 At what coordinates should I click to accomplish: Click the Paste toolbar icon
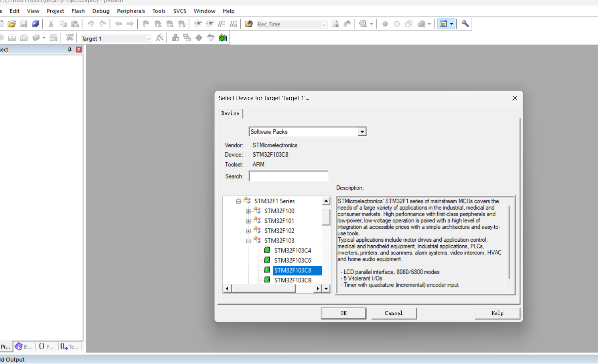pyautogui.click(x=75, y=24)
